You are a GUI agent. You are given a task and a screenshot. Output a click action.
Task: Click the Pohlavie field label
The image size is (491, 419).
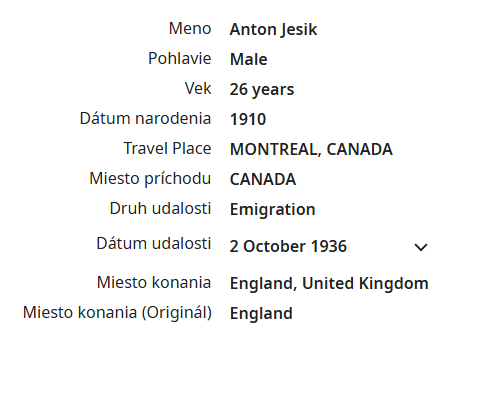180,58
